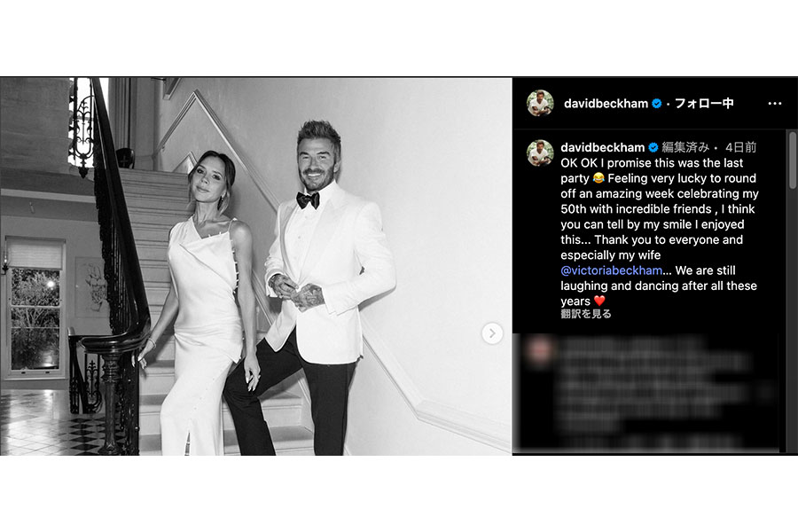The height and width of the screenshot is (532, 798).
Task: Open davidbeckham username above the caption
Action: 603,148
